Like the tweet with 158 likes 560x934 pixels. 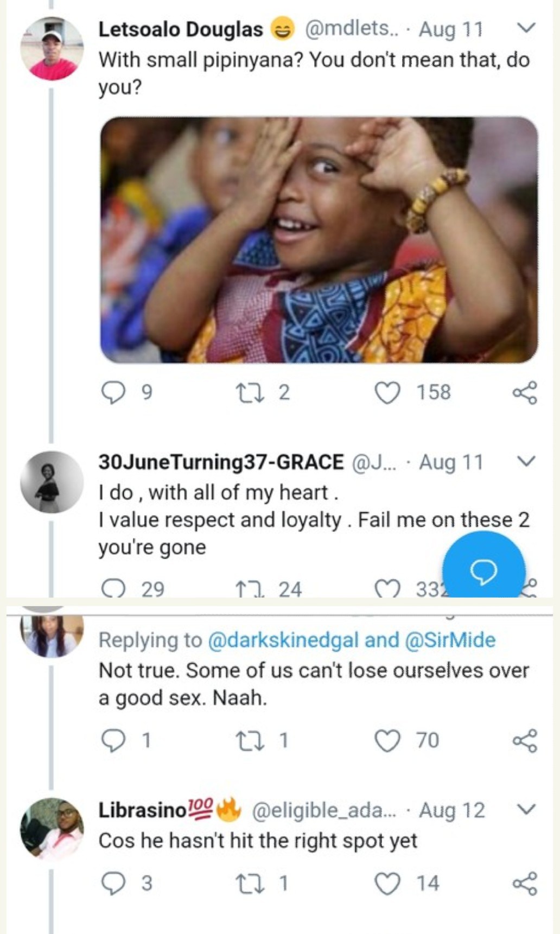tap(387, 392)
